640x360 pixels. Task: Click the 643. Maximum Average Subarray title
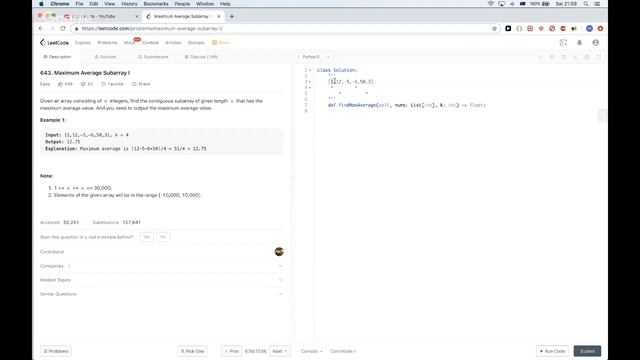(x=85, y=73)
